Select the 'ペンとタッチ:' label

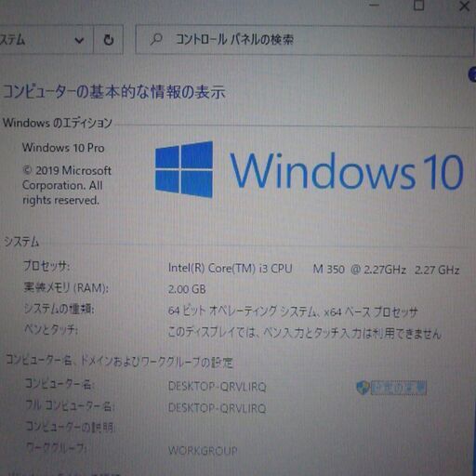[51, 329]
